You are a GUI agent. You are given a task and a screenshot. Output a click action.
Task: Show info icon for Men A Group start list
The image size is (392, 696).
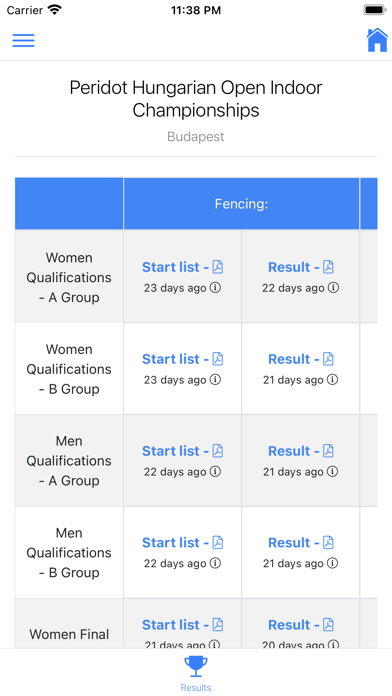215,472
